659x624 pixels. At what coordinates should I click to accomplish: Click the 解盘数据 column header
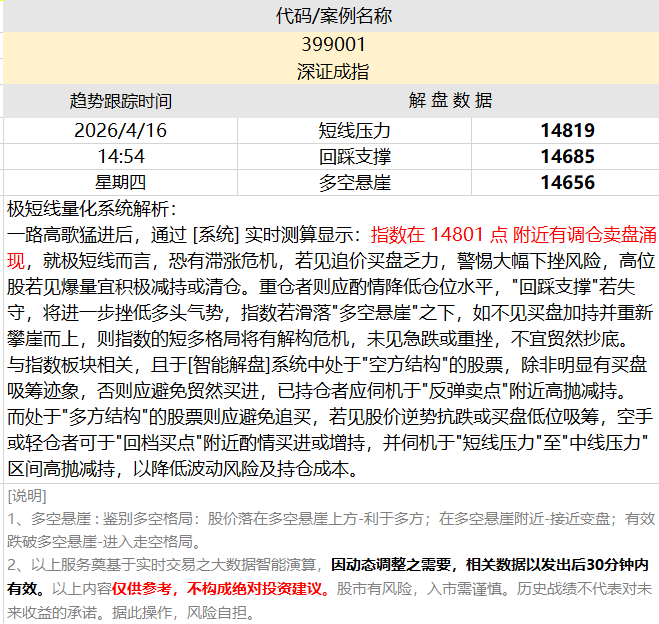click(450, 101)
